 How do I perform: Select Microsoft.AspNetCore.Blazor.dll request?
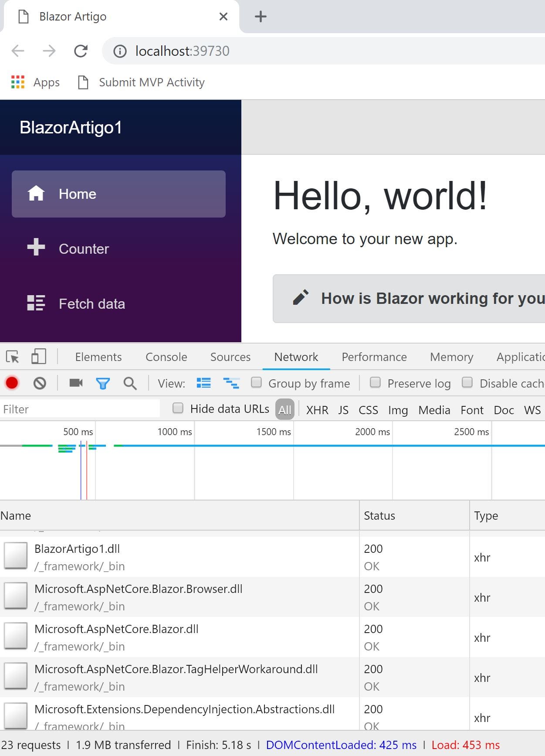(x=272, y=637)
